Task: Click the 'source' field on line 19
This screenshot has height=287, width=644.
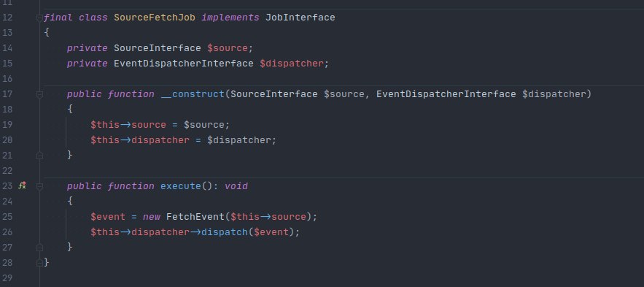Action: pos(149,125)
